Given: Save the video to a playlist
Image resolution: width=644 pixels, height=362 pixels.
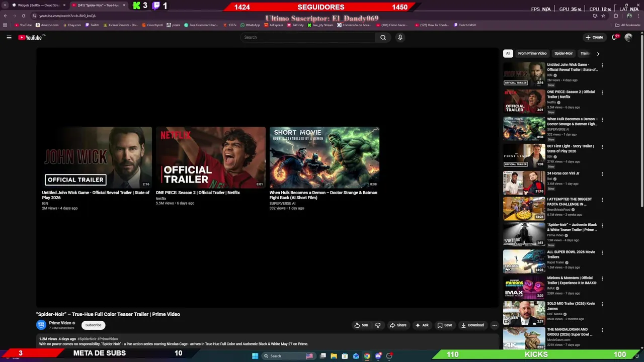Looking at the screenshot, I should [445, 325].
